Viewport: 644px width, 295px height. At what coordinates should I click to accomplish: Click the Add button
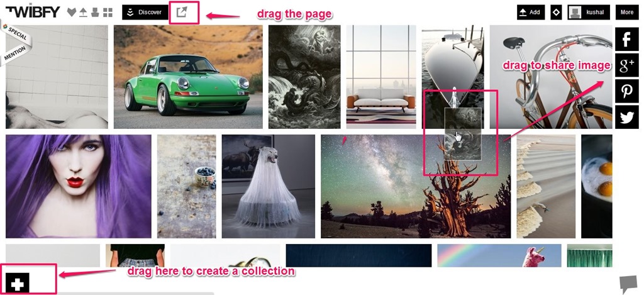coord(531,13)
